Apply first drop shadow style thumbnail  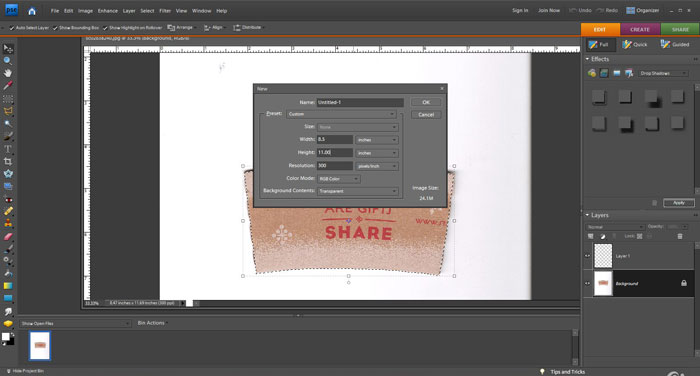[x=599, y=96]
